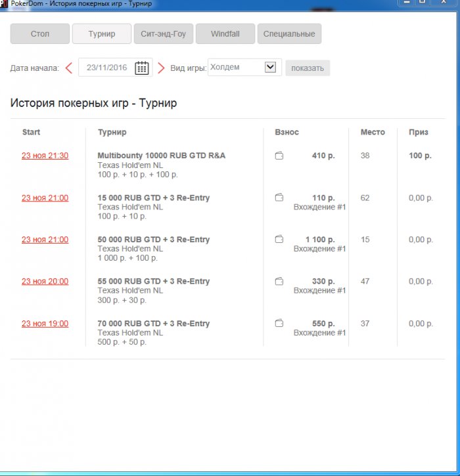Image resolution: width=460 pixels, height=476 pixels.
Task: Click the Взнос column header
Action: 287,132
